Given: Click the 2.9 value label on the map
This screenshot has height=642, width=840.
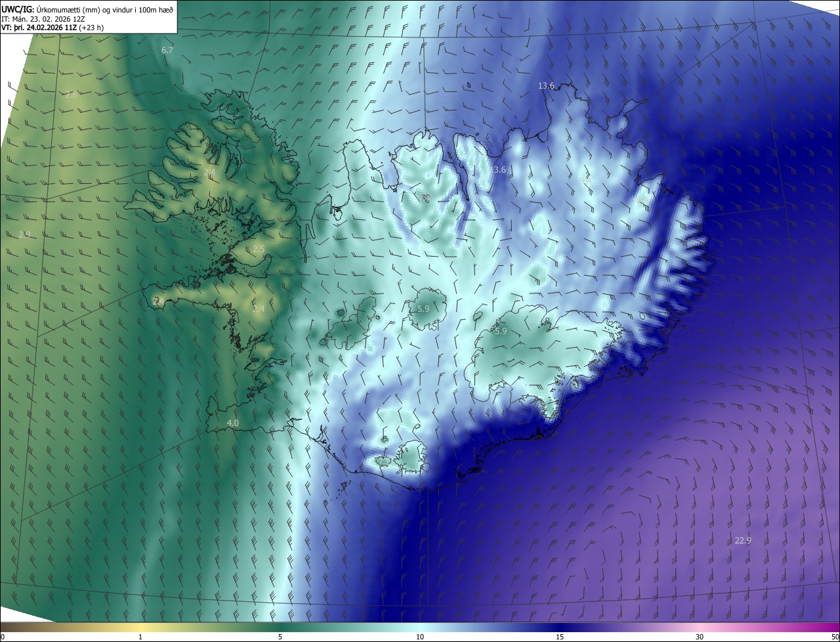Looking at the screenshot, I should coord(24,234).
